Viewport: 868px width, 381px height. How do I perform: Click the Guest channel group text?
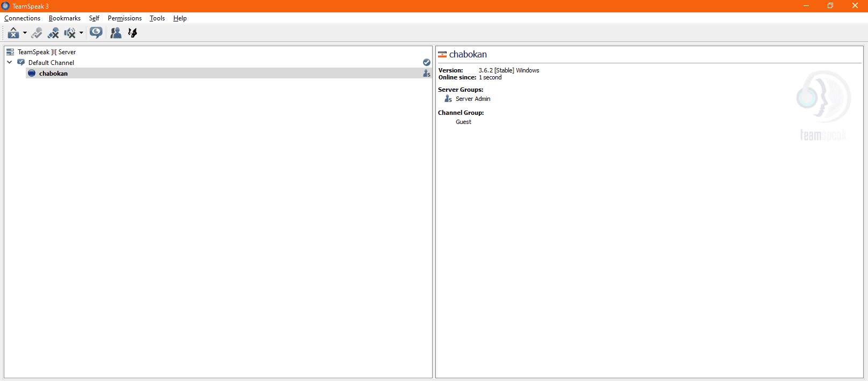464,122
